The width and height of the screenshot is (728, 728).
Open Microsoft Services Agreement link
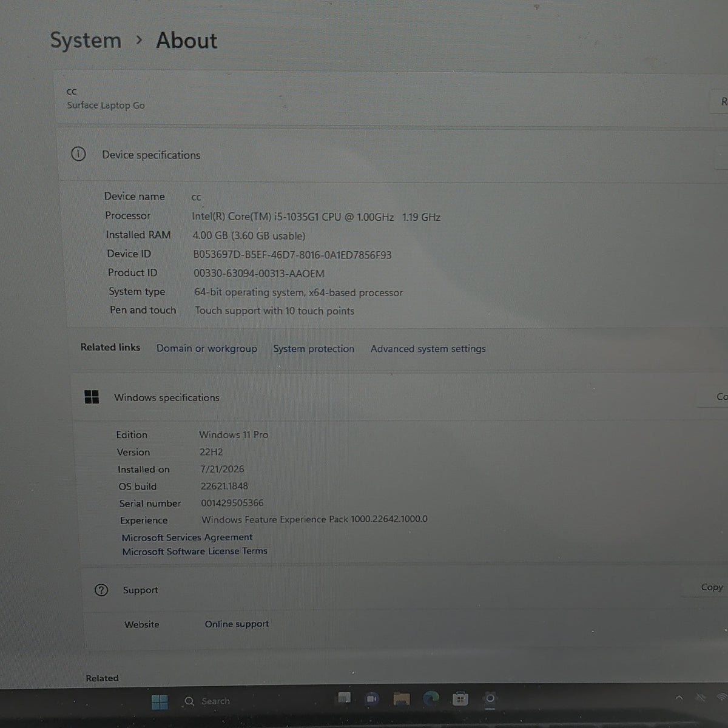tap(187, 538)
